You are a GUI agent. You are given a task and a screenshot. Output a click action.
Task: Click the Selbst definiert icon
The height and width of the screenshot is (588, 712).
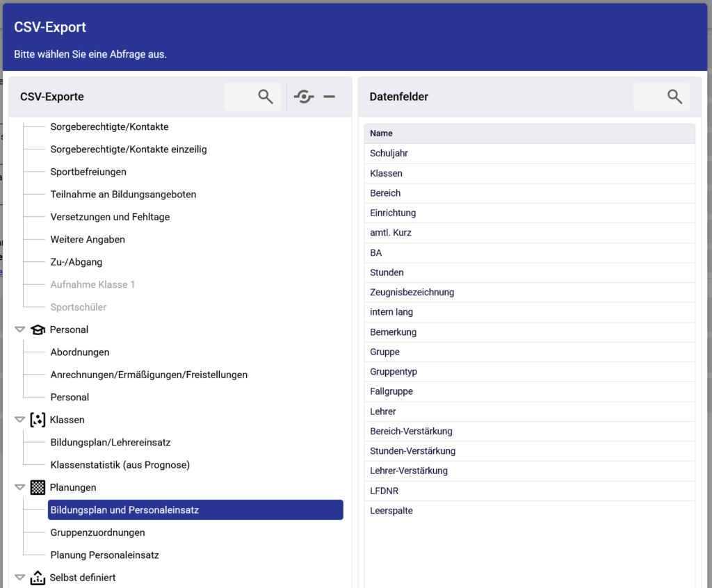tap(38, 578)
